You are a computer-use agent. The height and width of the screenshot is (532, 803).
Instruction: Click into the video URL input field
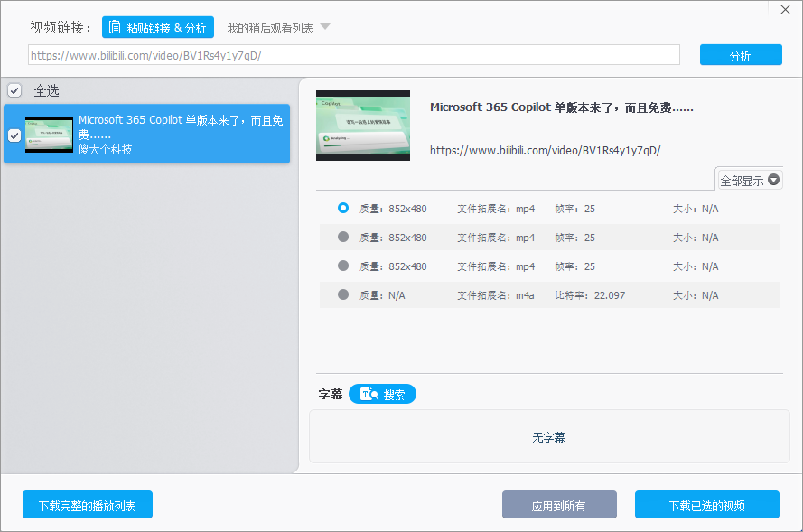[x=354, y=55]
